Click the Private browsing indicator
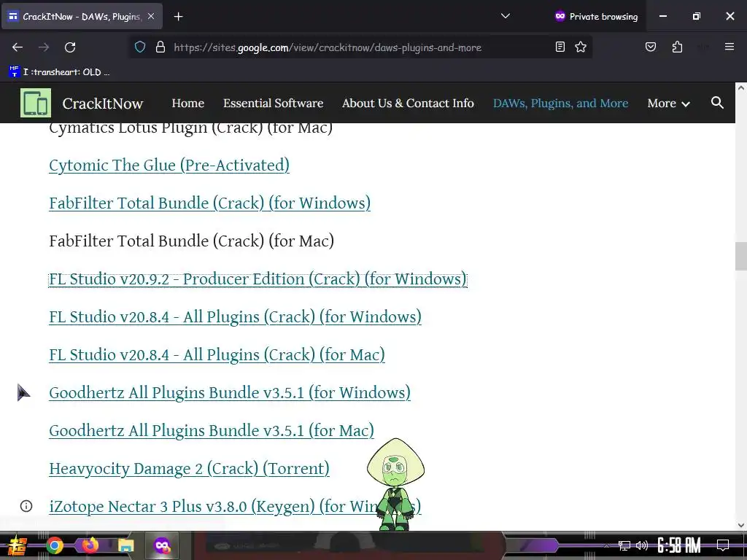Viewport: 747px width, 560px height. click(596, 16)
